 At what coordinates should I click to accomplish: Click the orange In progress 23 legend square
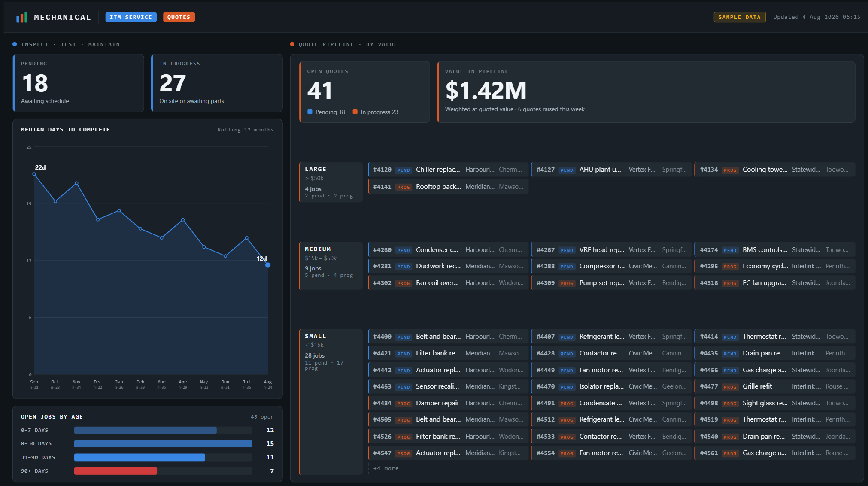[355, 112]
